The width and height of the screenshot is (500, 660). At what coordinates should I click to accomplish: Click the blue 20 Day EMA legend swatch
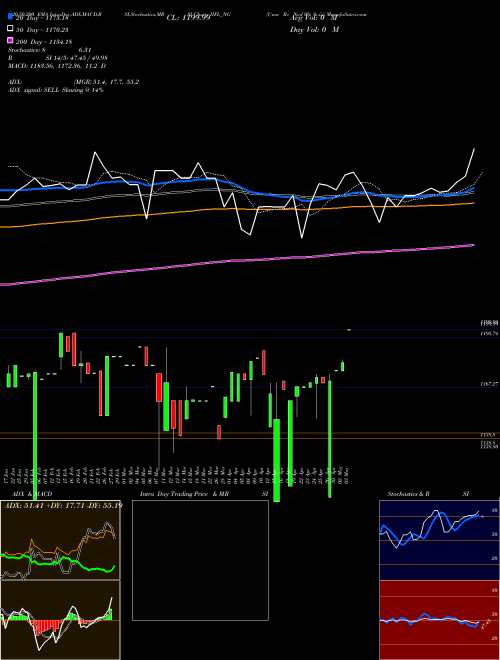11,17
